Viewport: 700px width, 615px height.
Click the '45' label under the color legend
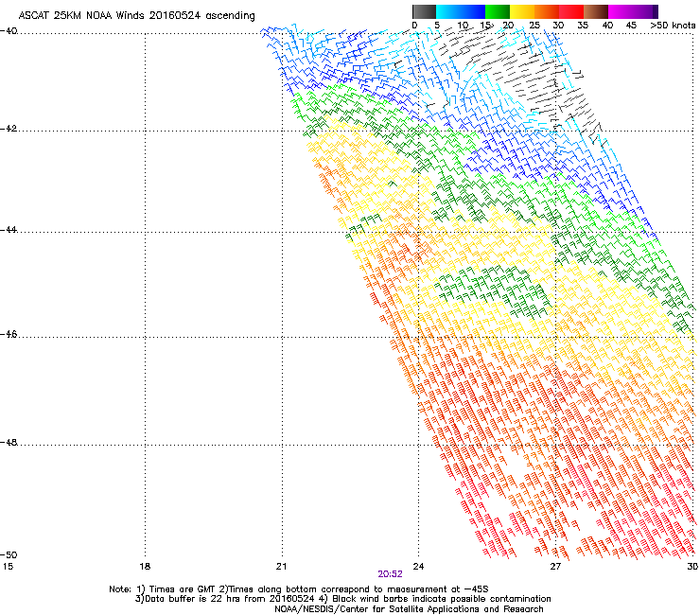[x=631, y=26]
